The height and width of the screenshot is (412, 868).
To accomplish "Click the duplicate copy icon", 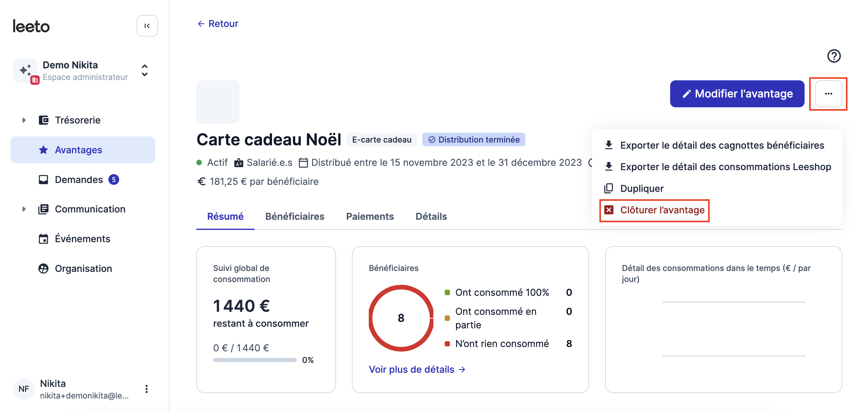I will (x=609, y=188).
